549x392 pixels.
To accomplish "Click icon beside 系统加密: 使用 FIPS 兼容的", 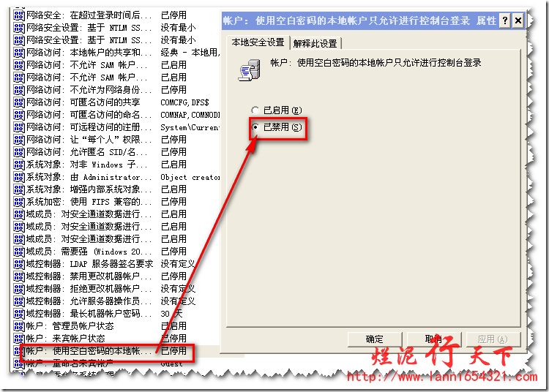I will (19, 201).
